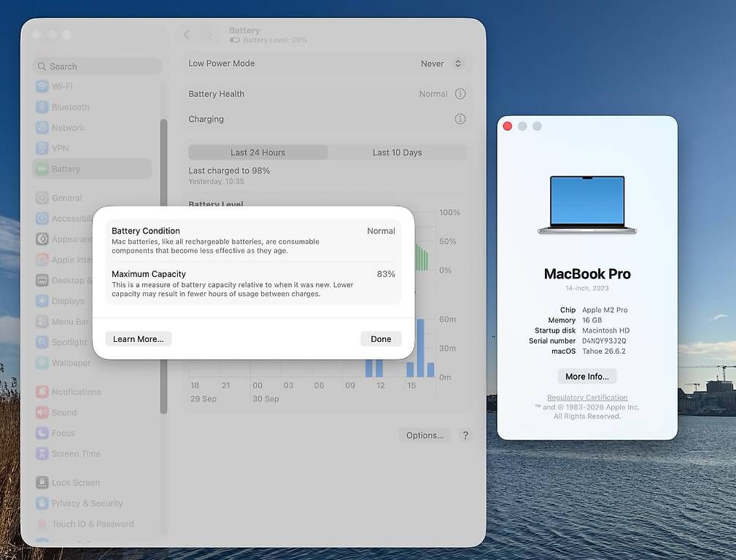Click the 'Tahoe 26.6.2' macOS version
Screen dimensions: 736x560
click(604, 351)
